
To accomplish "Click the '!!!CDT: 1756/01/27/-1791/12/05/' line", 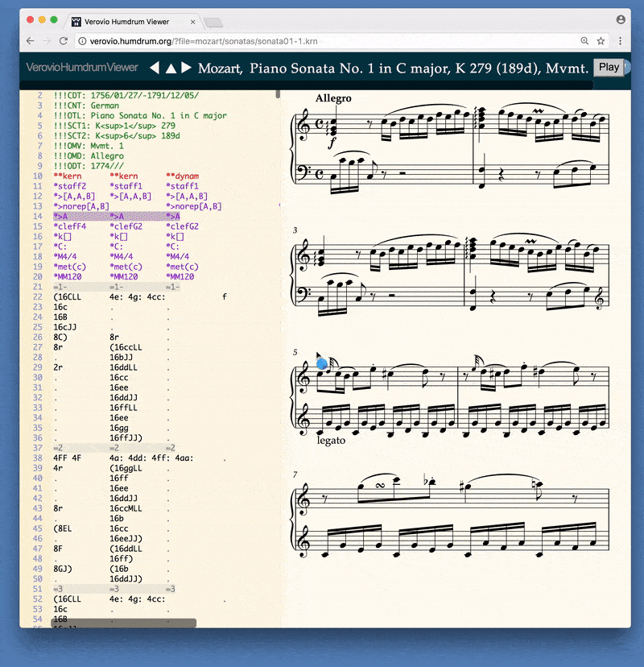I will pyautogui.click(x=126, y=95).
